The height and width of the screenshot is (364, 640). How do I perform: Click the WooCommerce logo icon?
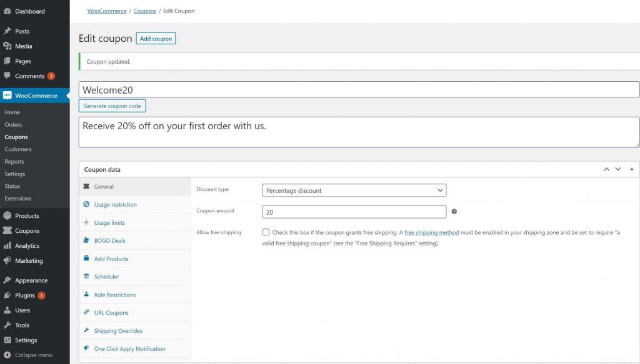click(7, 96)
